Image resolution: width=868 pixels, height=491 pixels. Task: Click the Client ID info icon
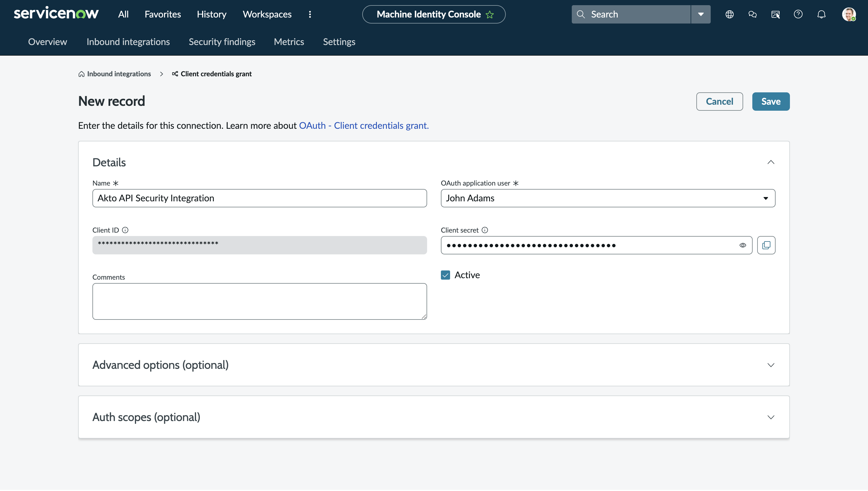(x=125, y=230)
